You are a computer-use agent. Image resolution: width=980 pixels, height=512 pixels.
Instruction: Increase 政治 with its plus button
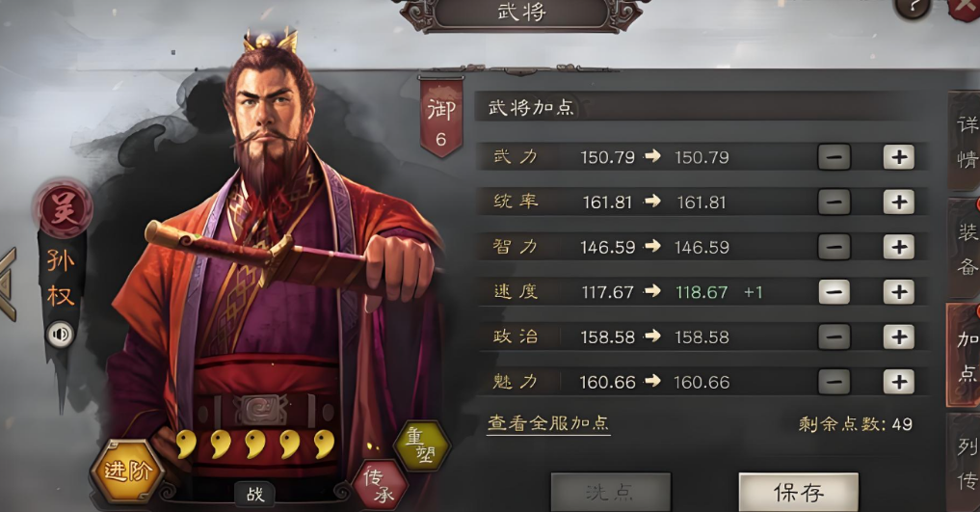[899, 337]
